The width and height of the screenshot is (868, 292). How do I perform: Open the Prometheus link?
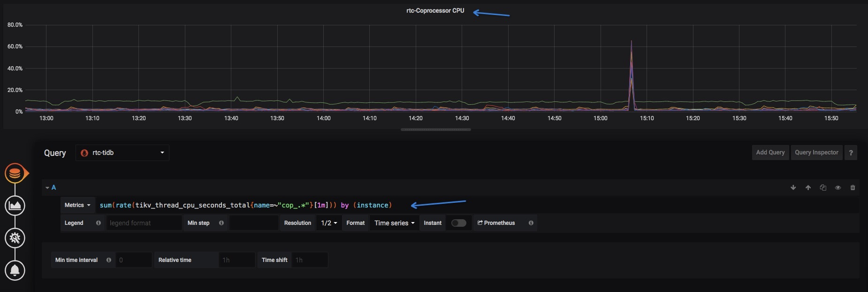point(496,223)
